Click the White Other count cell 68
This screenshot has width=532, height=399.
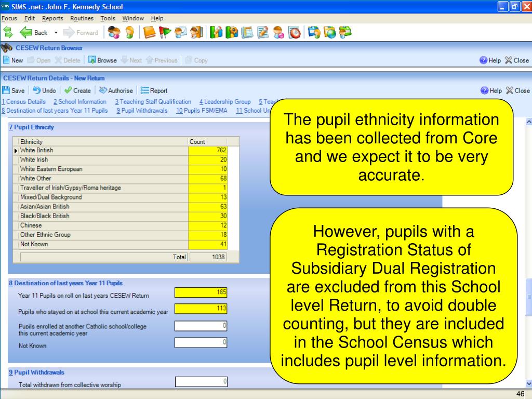(208, 179)
